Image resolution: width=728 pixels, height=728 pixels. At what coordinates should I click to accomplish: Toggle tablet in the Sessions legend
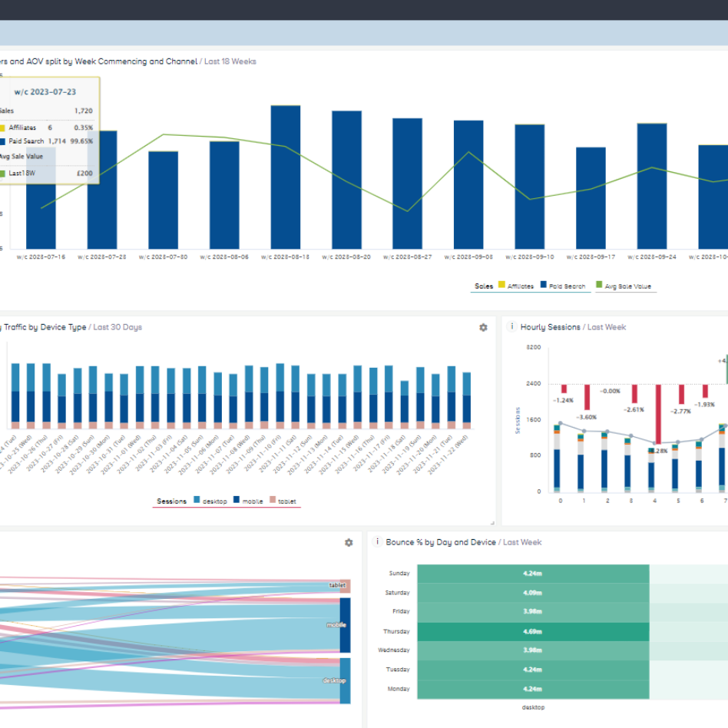pyautogui.click(x=285, y=501)
